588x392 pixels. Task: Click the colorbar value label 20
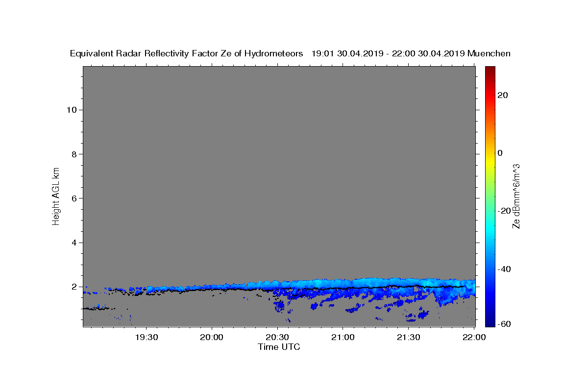[x=503, y=95]
